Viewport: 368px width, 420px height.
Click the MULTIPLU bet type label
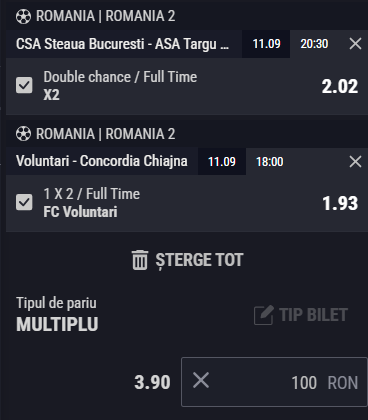click(57, 324)
